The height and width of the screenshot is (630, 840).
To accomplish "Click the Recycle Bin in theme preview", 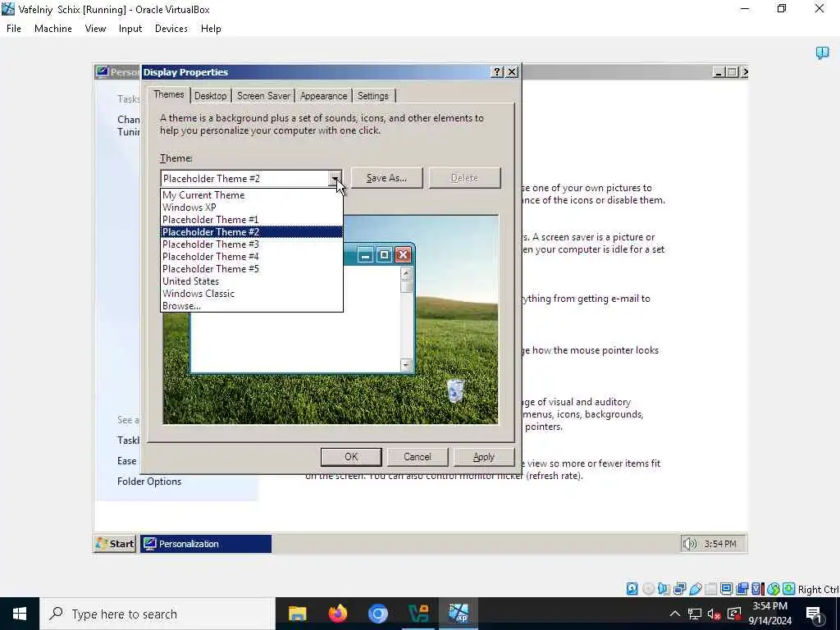I will pyautogui.click(x=454, y=390).
